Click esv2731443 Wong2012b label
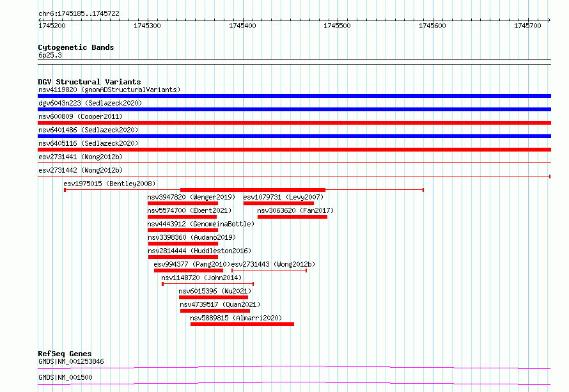 tap(273, 264)
